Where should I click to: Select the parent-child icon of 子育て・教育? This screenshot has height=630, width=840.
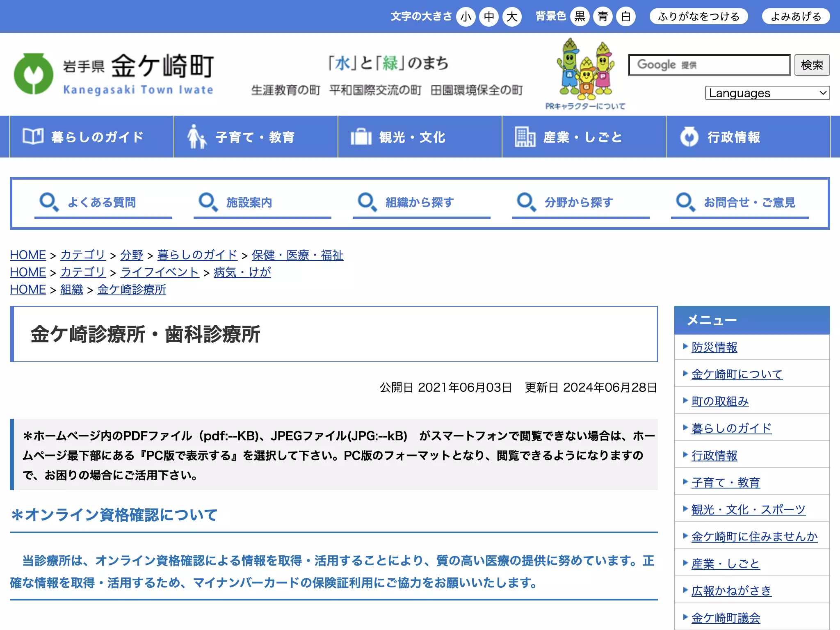[196, 137]
